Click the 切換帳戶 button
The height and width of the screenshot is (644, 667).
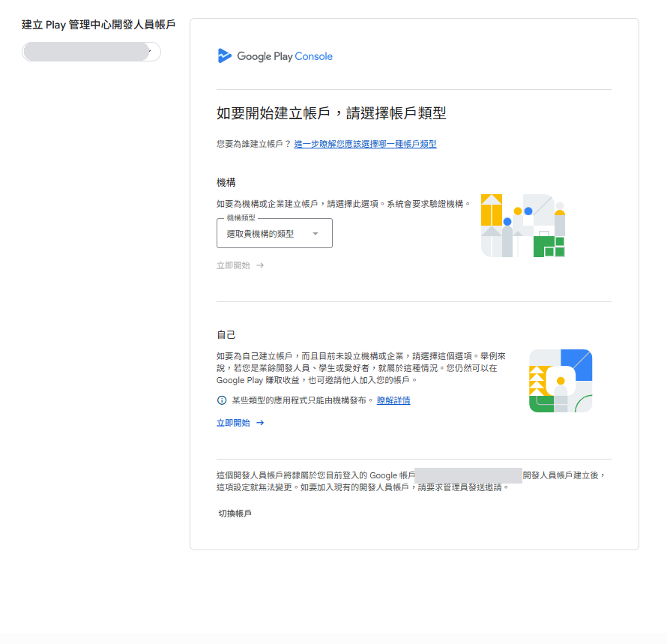pyautogui.click(x=235, y=514)
